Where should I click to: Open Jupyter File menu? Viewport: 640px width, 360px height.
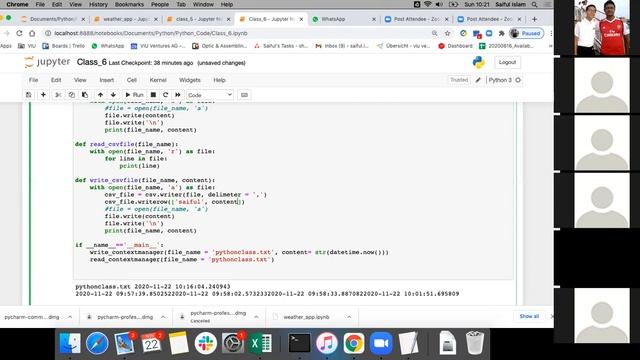pyautogui.click(x=33, y=80)
